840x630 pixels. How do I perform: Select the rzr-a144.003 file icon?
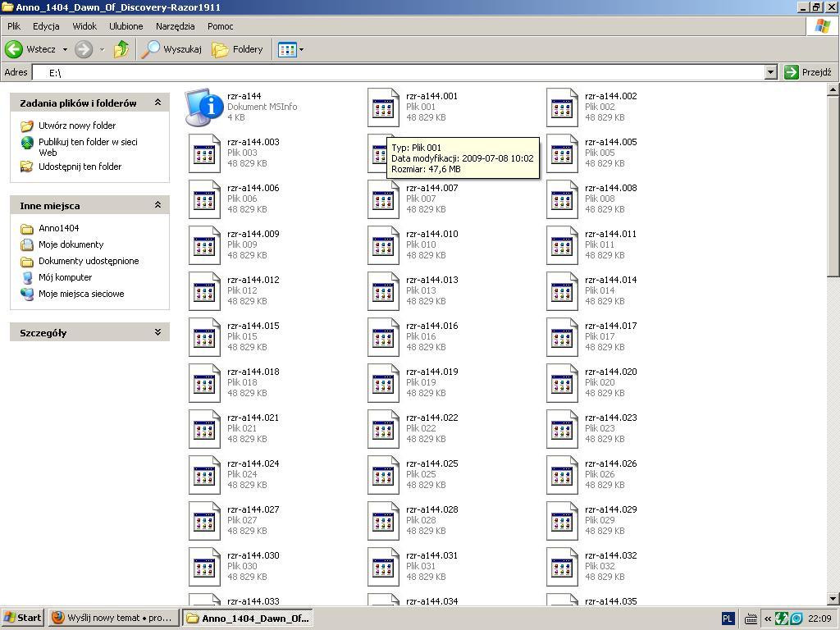pos(204,153)
